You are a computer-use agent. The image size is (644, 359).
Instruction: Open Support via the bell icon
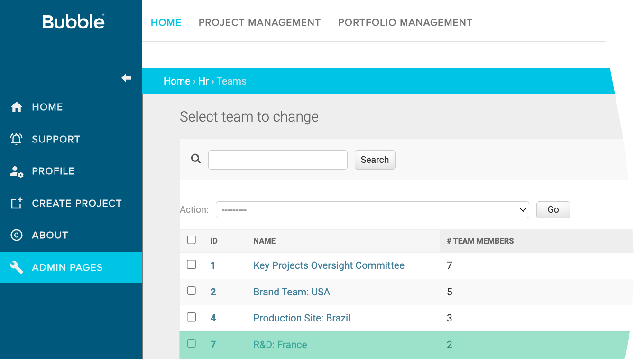pyautogui.click(x=16, y=139)
